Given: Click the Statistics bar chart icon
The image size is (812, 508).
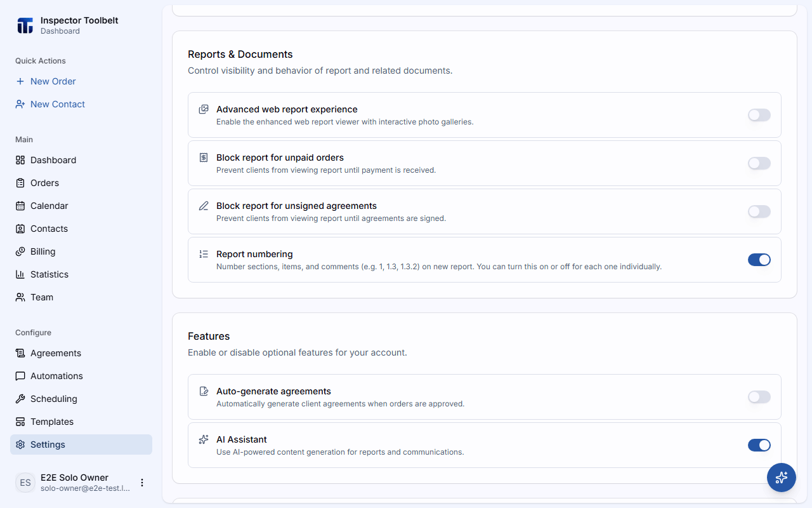Looking at the screenshot, I should click(x=20, y=274).
